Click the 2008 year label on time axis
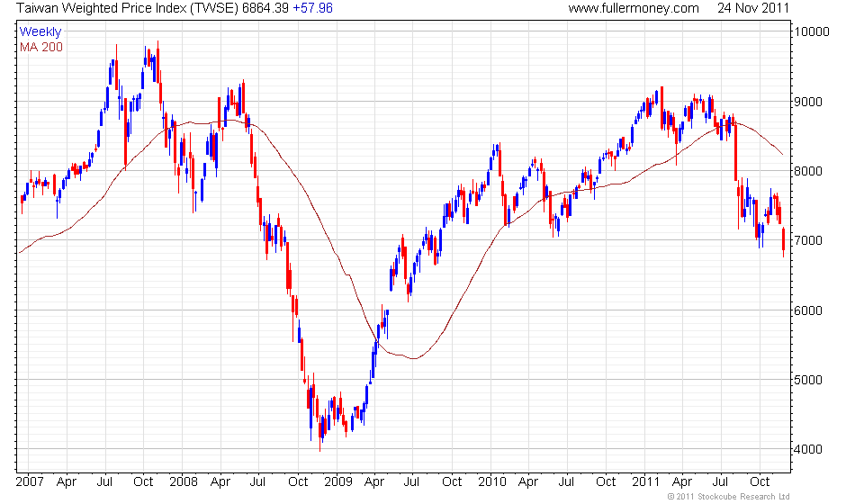The image size is (864, 504). pos(184,482)
